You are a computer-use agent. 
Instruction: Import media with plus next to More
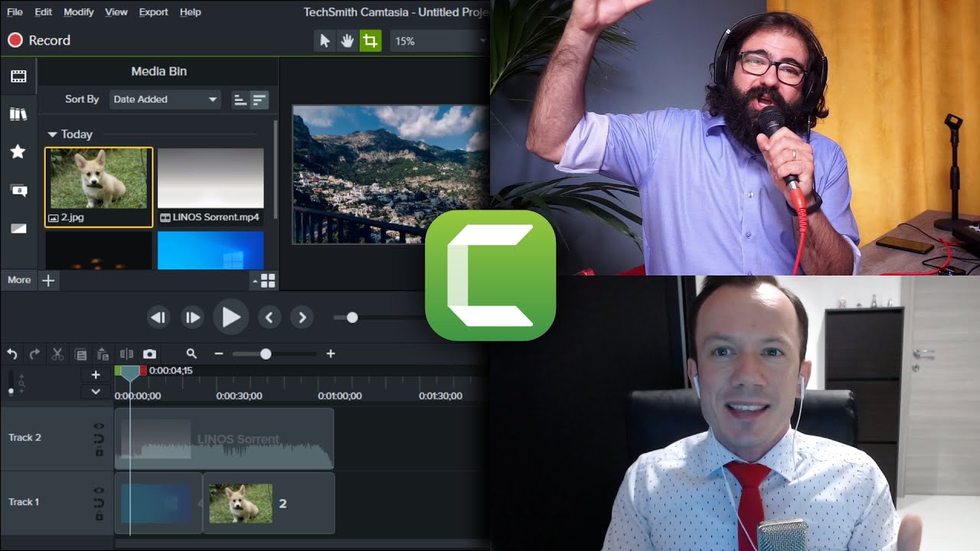pos(48,280)
